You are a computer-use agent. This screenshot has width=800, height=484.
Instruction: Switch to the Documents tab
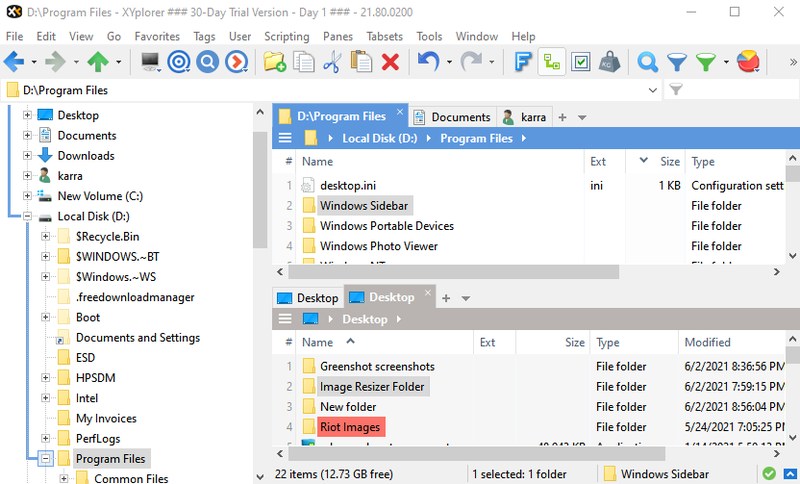click(x=452, y=117)
